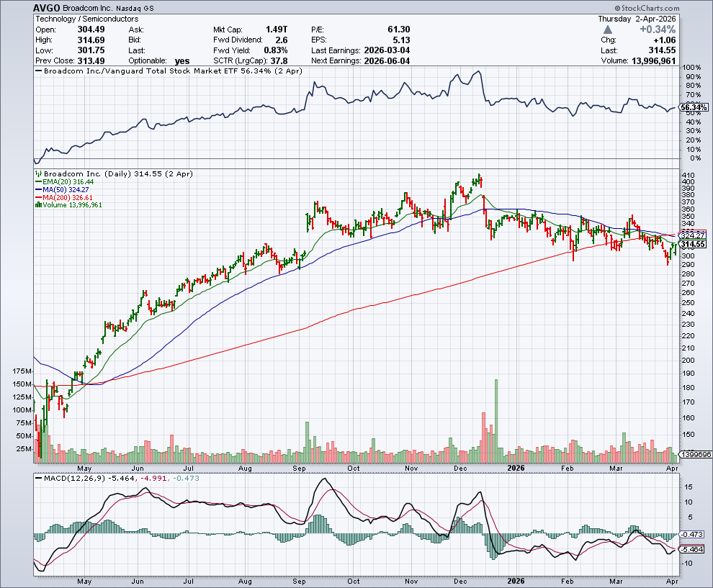713x588 pixels.
Task: Click the SCTR (LrgCap) value 37.8
Action: 279,61
